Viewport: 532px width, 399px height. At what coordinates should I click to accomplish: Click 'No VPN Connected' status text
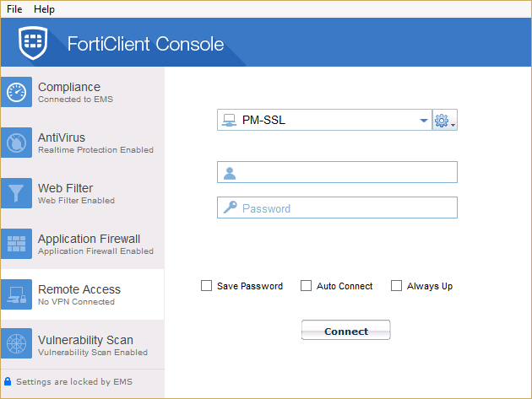pyautogui.click(x=76, y=301)
